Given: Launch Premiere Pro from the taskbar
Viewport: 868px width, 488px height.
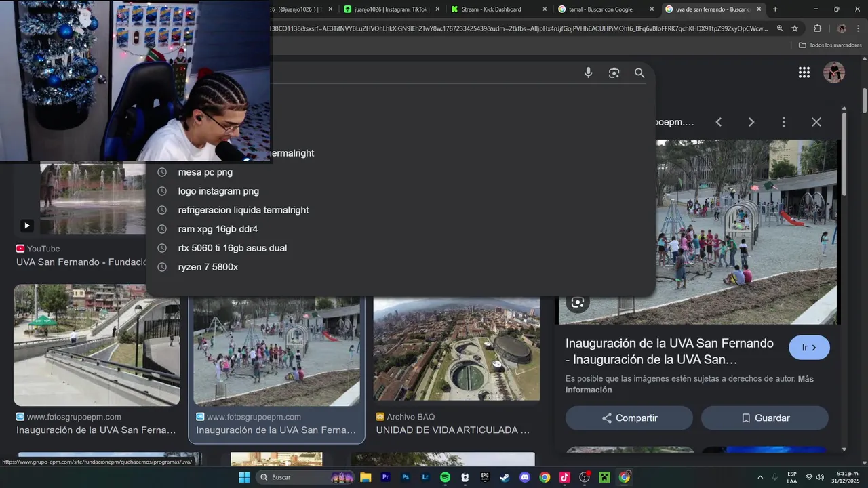Looking at the screenshot, I should (386, 477).
